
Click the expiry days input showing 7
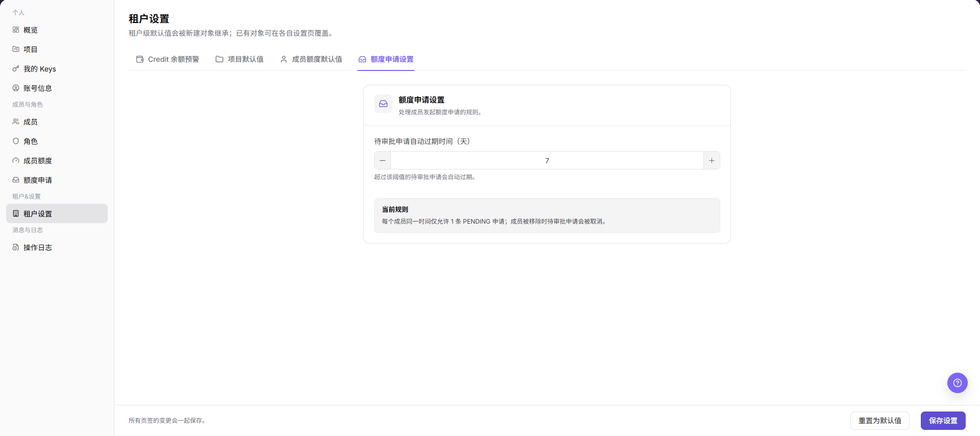[547, 160]
